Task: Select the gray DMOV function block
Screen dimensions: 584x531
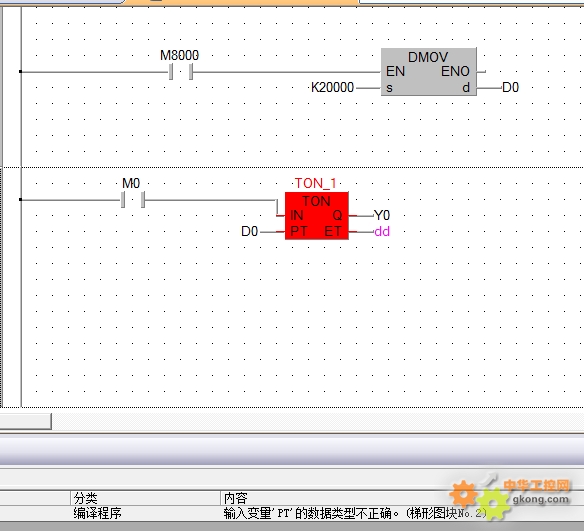Action: (x=429, y=71)
